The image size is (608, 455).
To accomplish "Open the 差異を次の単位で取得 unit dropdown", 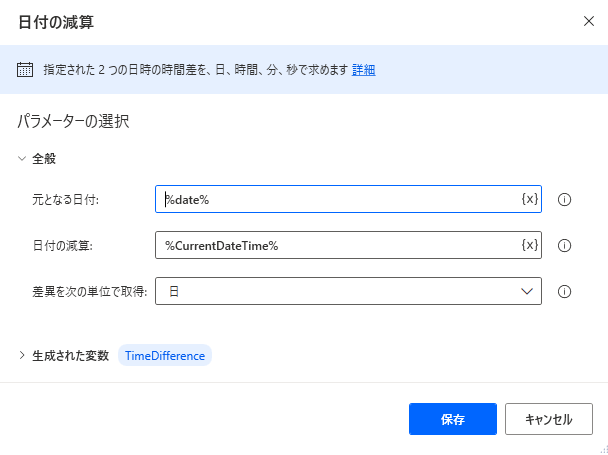I will point(348,291).
